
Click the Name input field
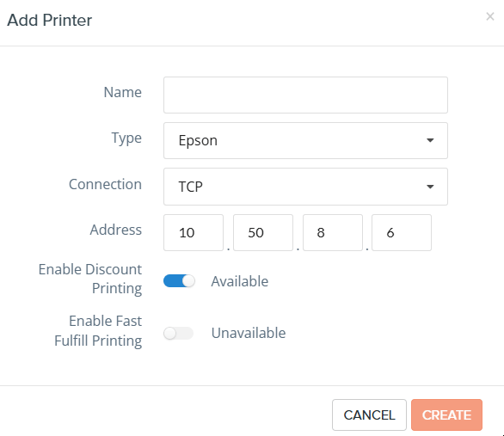(305, 95)
